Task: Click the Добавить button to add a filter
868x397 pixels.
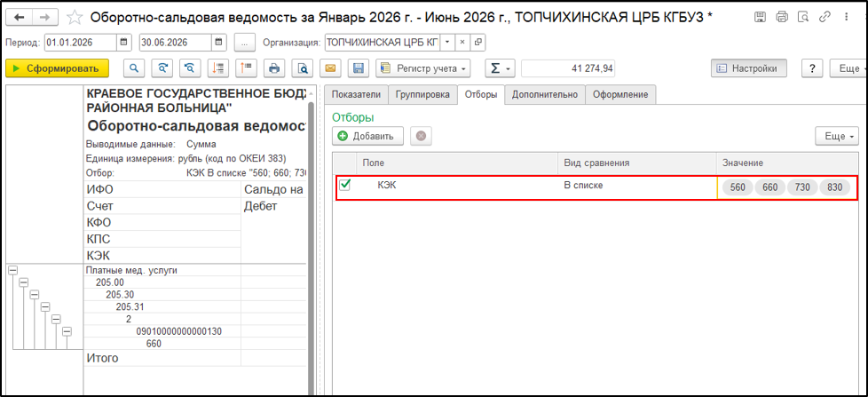Action: 367,136
